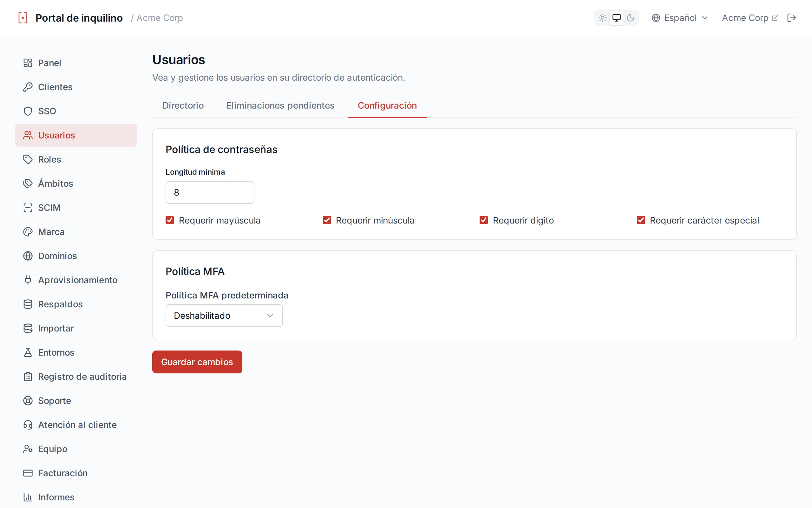Screen dimensions: 812x508
Task: Click the key icon next to Clientes
Action: (x=28, y=87)
